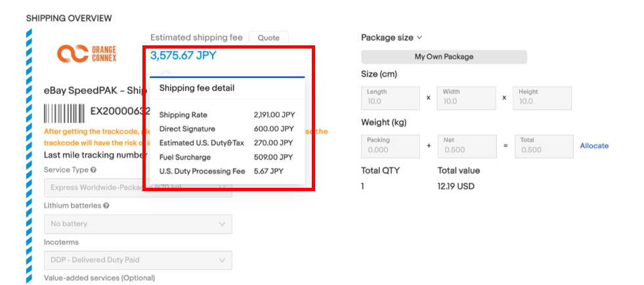644x285 pixels.
Task: Focus the Width size field
Action: pyautogui.click(x=466, y=98)
